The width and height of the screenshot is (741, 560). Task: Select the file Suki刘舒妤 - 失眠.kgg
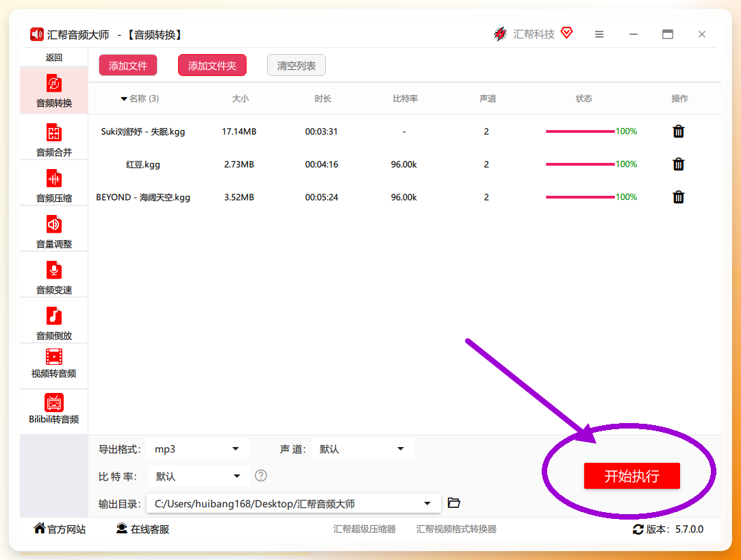142,131
